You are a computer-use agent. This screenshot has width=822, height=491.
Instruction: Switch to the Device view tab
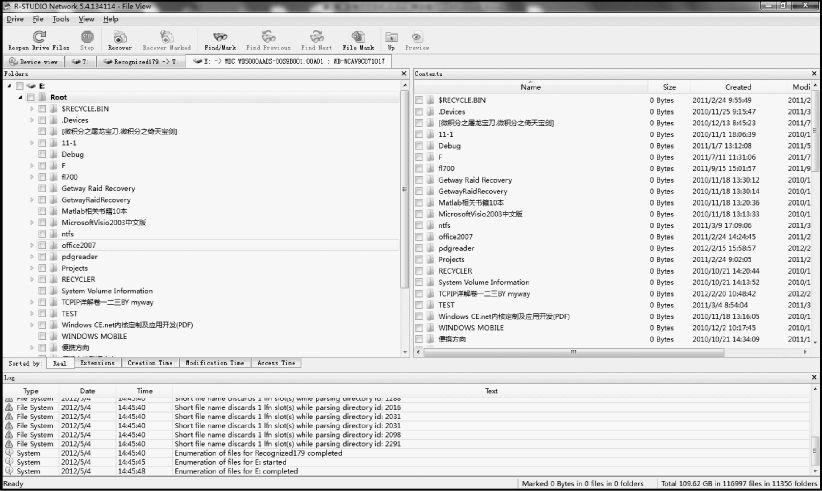click(35, 61)
